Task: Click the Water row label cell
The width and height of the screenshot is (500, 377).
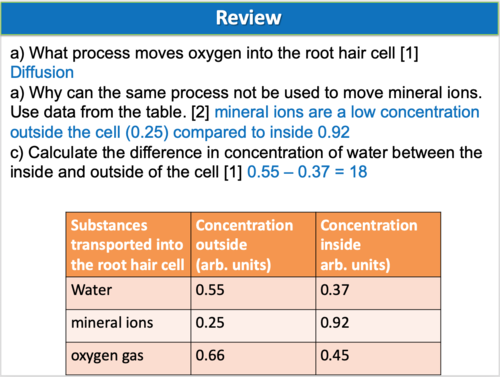Action: [128, 293]
